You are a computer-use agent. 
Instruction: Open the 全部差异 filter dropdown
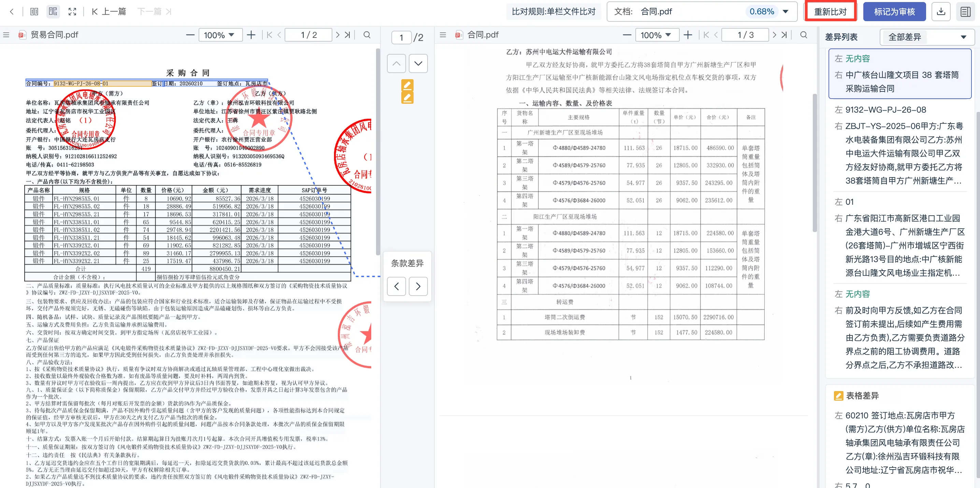point(927,37)
